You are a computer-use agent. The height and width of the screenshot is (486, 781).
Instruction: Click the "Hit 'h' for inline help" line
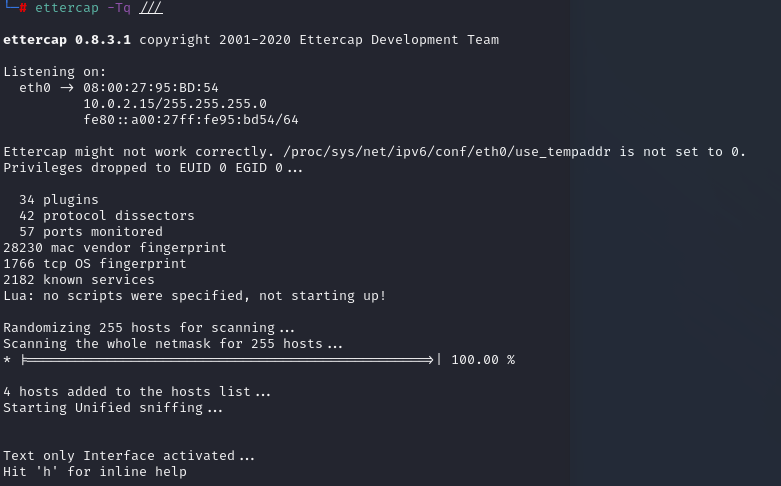point(95,472)
